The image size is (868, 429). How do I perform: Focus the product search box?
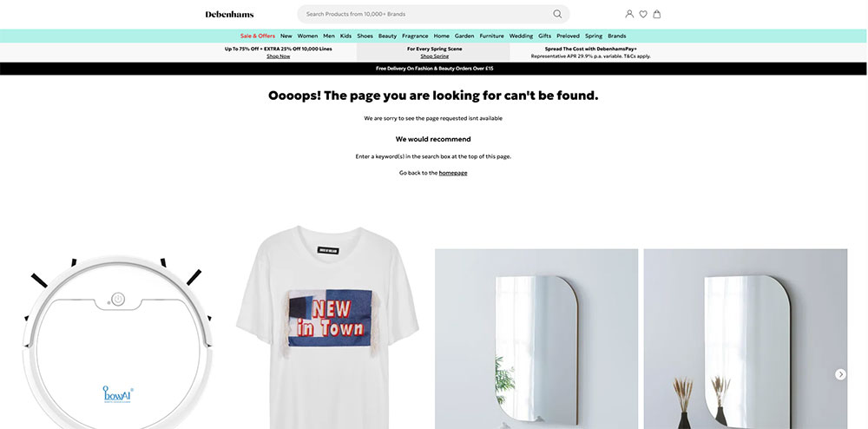click(433, 14)
